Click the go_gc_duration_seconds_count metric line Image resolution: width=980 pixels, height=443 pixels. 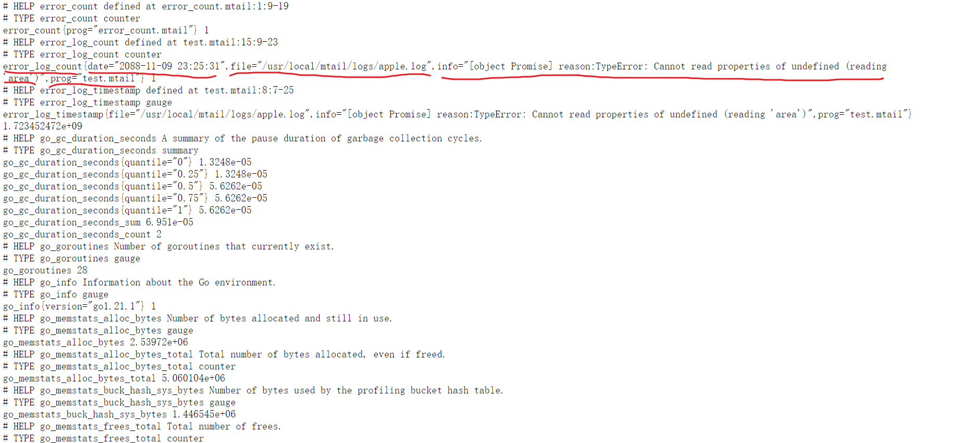[82, 234]
